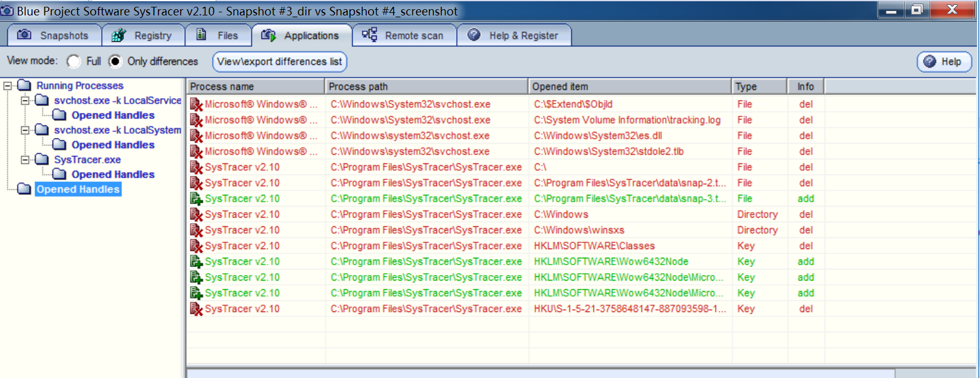The image size is (980, 378).
Task: Click the deleted icon on the snap-2 file row
Action: [x=196, y=183]
